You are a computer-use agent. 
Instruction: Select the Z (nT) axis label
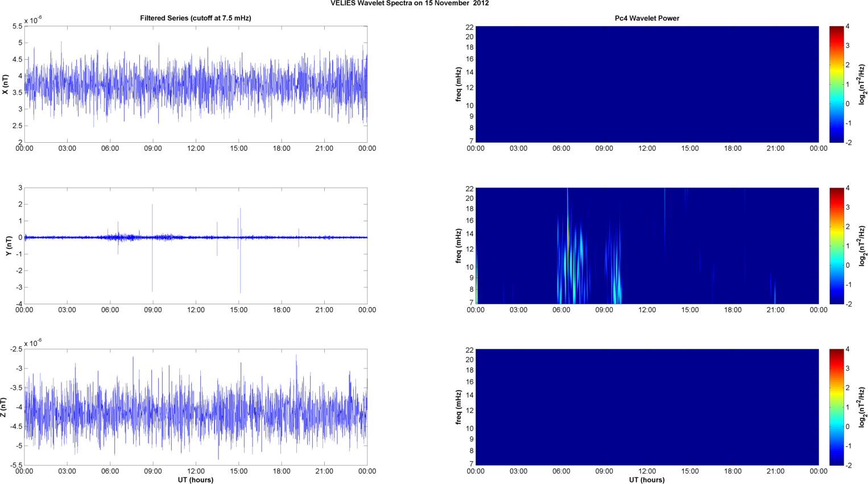tap(3, 407)
